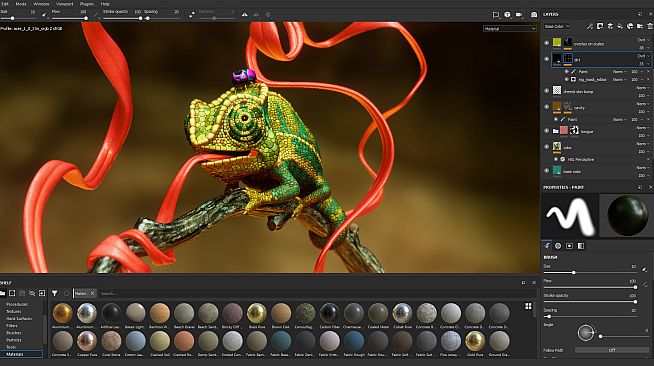Viewport: 654px width, 366px height.
Task: Toggle visibility of mg_mask_editor effect
Action: pos(566,79)
